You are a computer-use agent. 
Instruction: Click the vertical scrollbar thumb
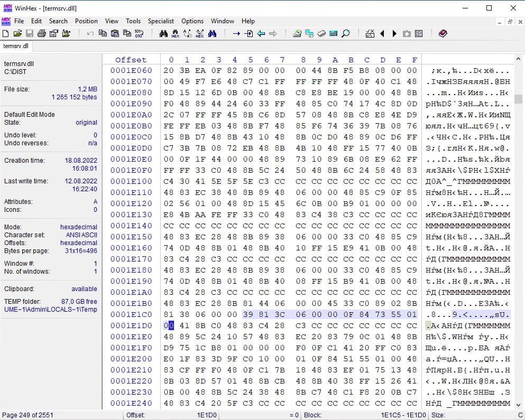point(518,99)
